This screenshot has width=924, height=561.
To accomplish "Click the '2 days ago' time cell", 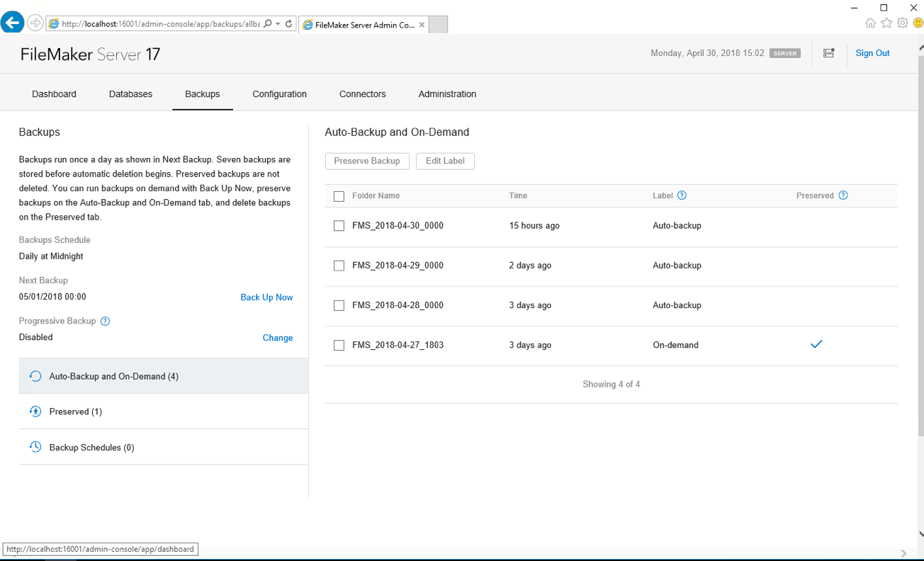I will point(530,266).
